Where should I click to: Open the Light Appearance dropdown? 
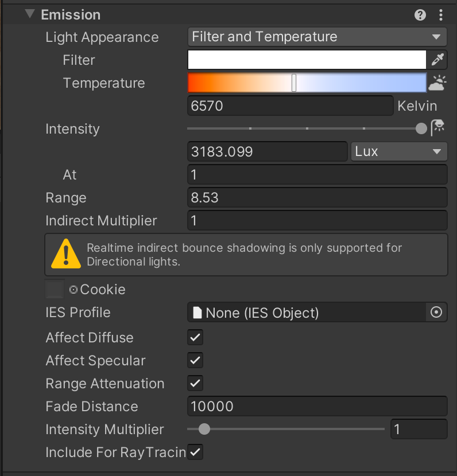[317, 37]
